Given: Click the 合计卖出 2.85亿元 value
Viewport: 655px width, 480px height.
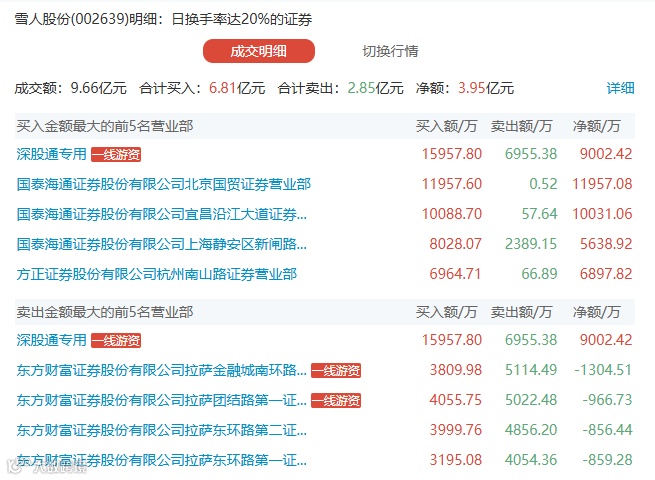Looking at the screenshot, I should click(x=375, y=88).
